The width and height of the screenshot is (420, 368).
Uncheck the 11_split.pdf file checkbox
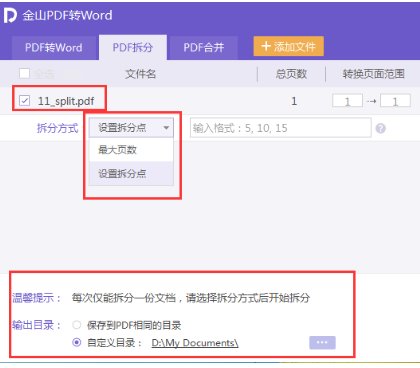[24, 100]
